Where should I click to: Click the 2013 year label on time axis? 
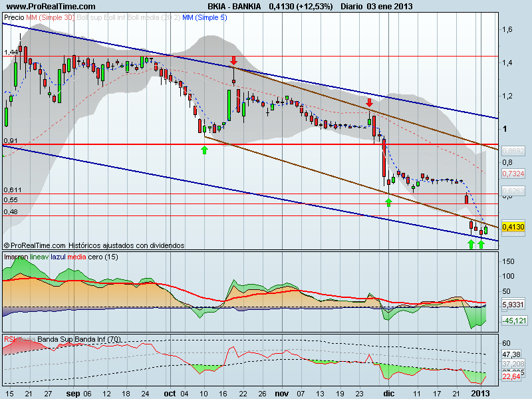(481, 394)
